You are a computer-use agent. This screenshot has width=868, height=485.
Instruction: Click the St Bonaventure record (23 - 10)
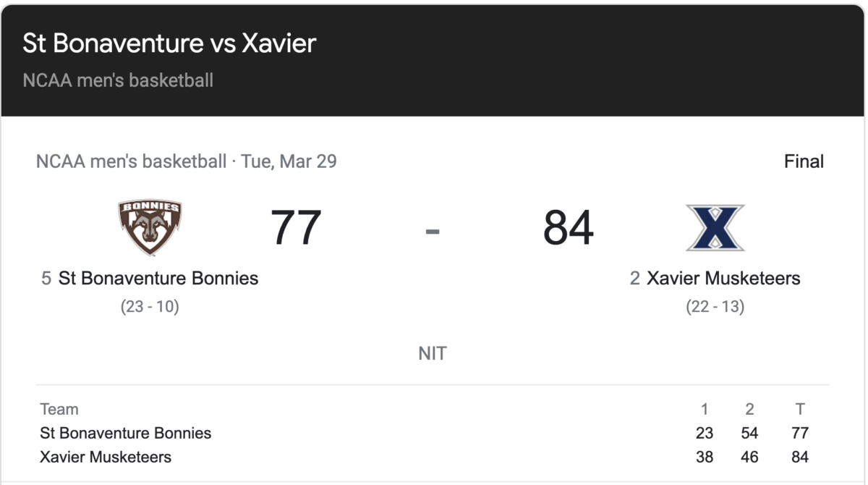point(150,306)
